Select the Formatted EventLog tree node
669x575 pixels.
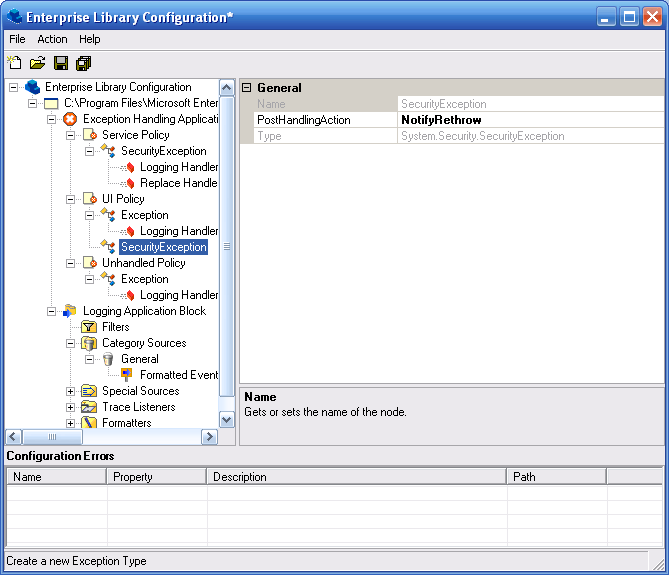point(179,375)
